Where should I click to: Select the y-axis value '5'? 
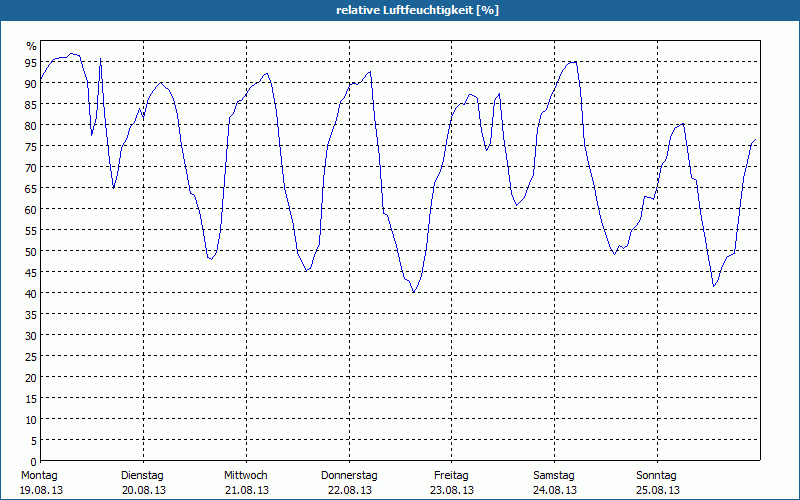(34, 441)
